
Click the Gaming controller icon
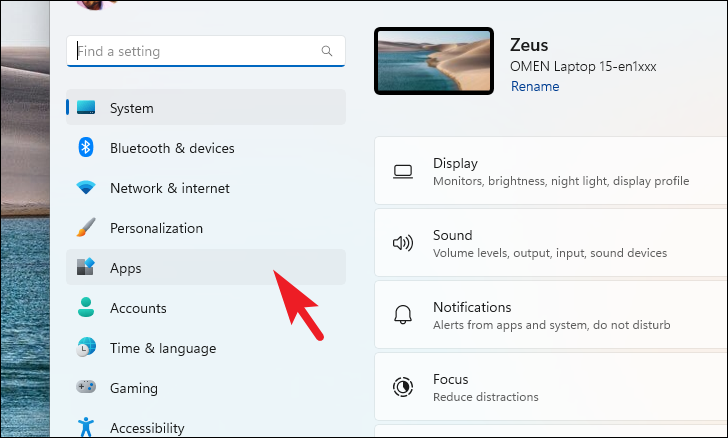[x=86, y=386]
